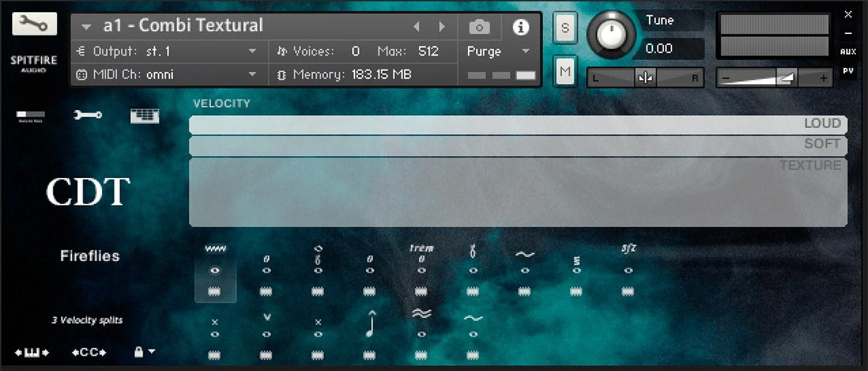
Task: Click the Memory 183.15 MB readout
Action: (x=381, y=74)
